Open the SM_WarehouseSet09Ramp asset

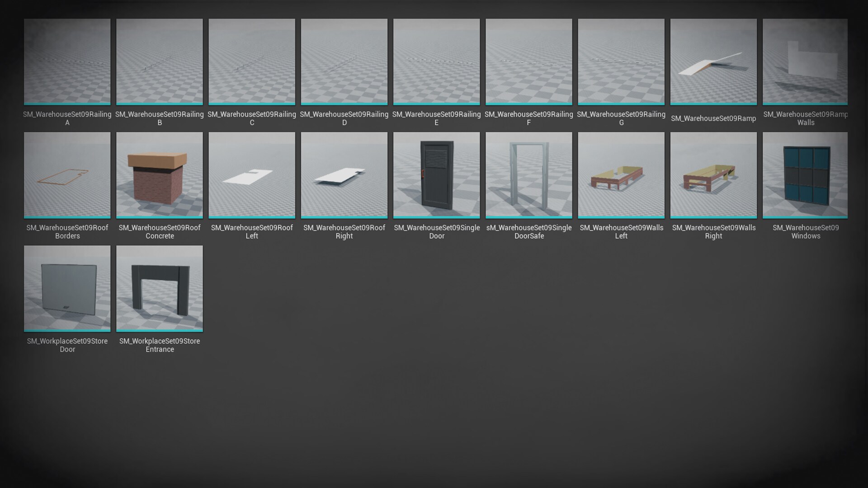(713, 62)
